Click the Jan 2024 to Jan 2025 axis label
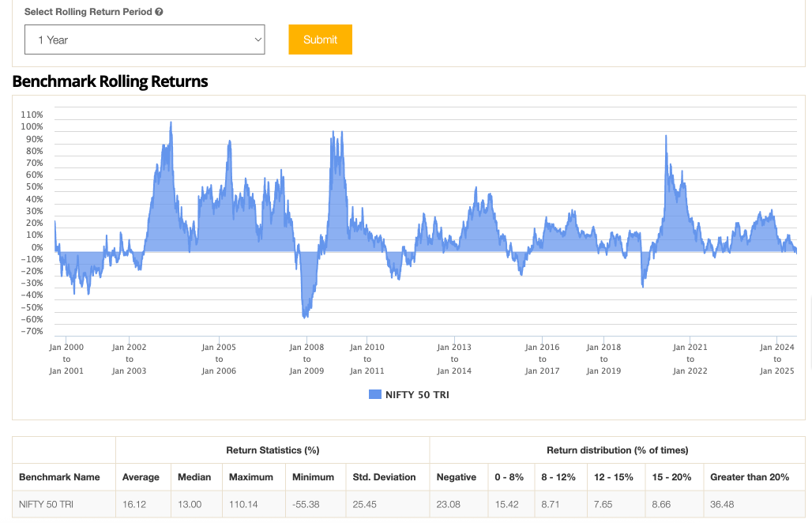This screenshot has width=812, height=523. click(777, 359)
